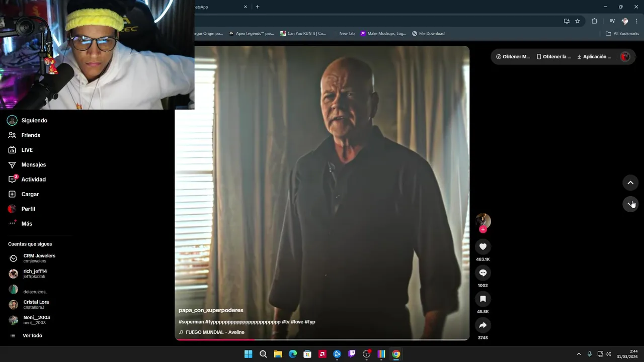This screenshot has height=362, width=644.
Task: Show hidden system tray icons
Action: tap(579, 354)
